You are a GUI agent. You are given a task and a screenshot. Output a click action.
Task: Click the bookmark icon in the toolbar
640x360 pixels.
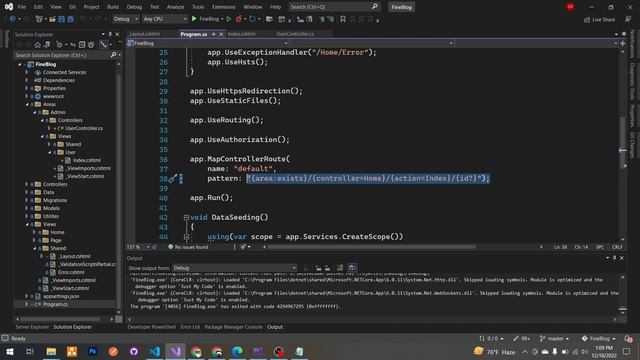pyautogui.click(x=343, y=19)
